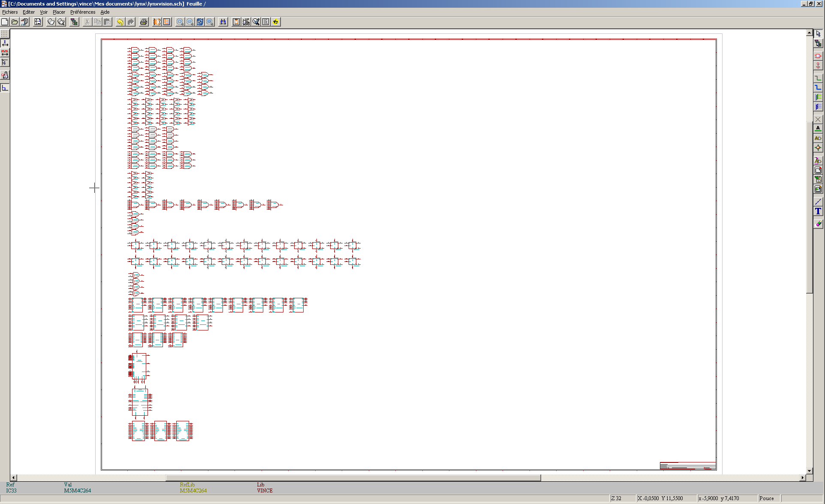This screenshot has height=504, width=825.
Task: Activate the eraser delete tool
Action: (x=818, y=224)
